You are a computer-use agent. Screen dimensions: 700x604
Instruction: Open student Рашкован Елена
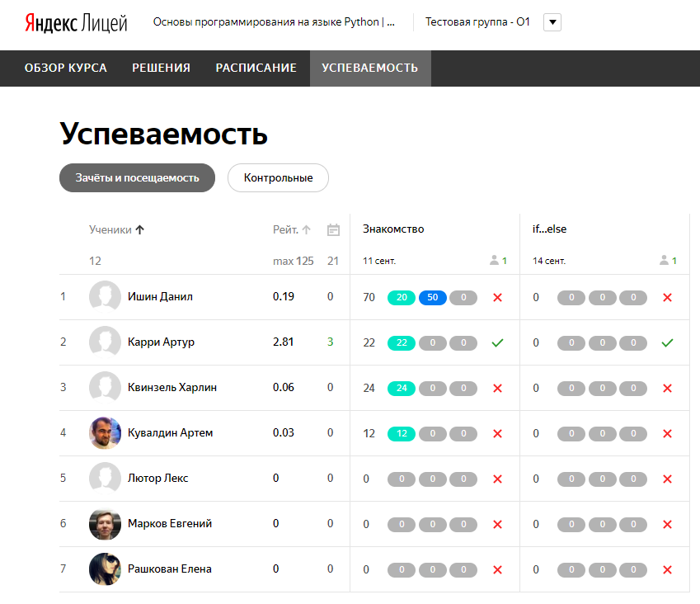170,569
